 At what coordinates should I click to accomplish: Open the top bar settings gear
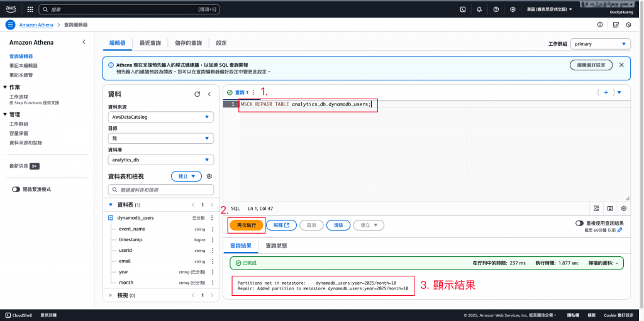tap(513, 9)
